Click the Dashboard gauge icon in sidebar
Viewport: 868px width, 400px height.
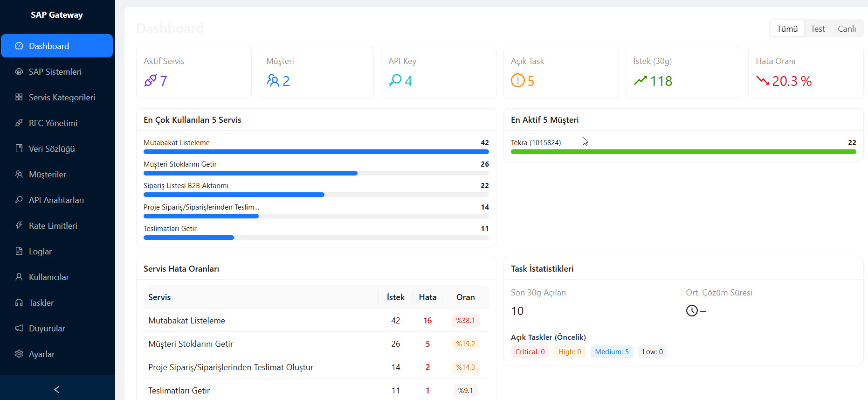tap(19, 46)
